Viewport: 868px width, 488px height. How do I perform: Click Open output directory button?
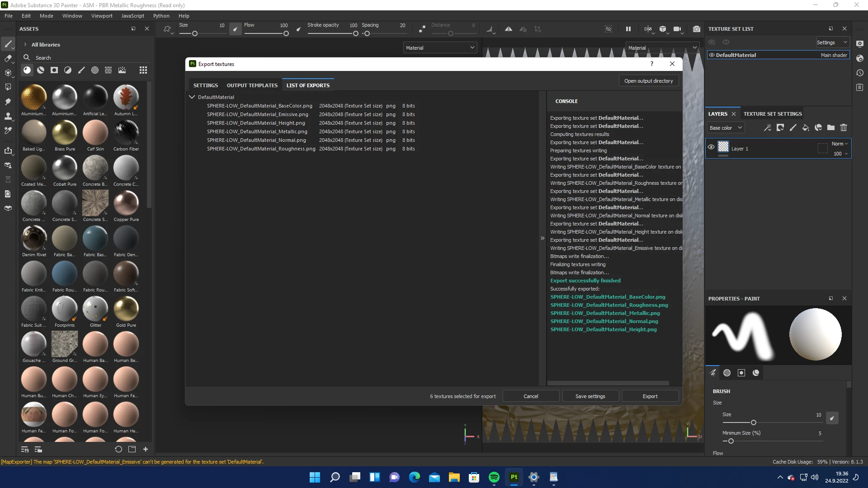(x=648, y=81)
